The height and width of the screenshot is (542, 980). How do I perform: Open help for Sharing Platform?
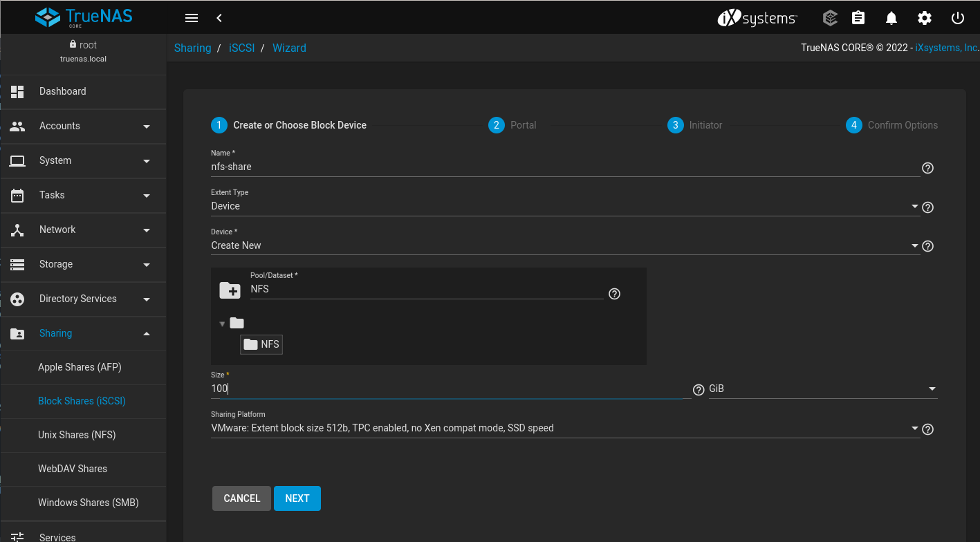click(928, 429)
